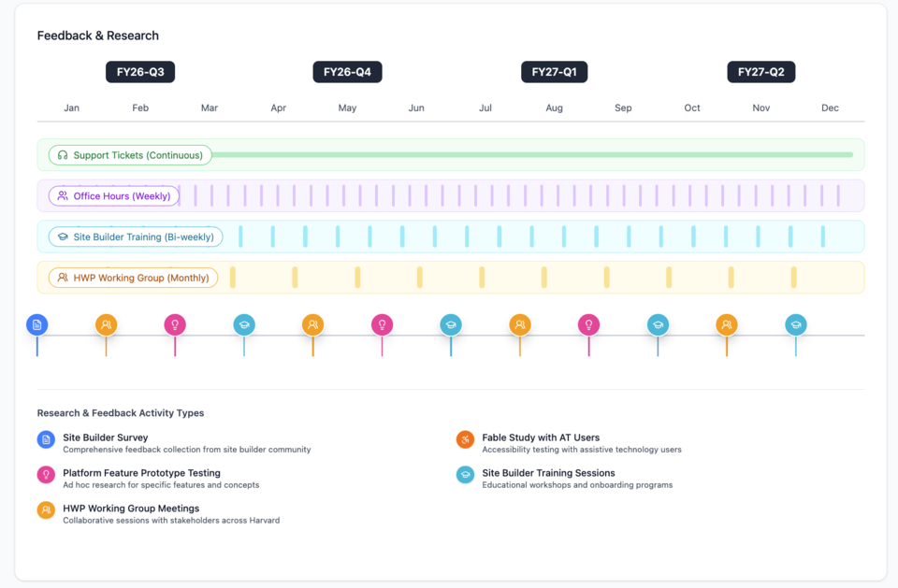Click the last pink Prototype Testing lightbulb marker
This screenshot has height=588, width=898.
[588, 324]
